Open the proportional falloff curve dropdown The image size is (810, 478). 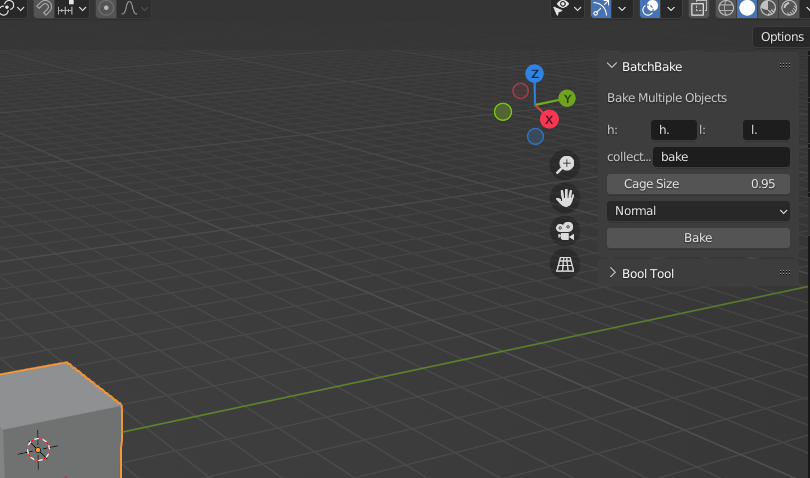[135, 8]
